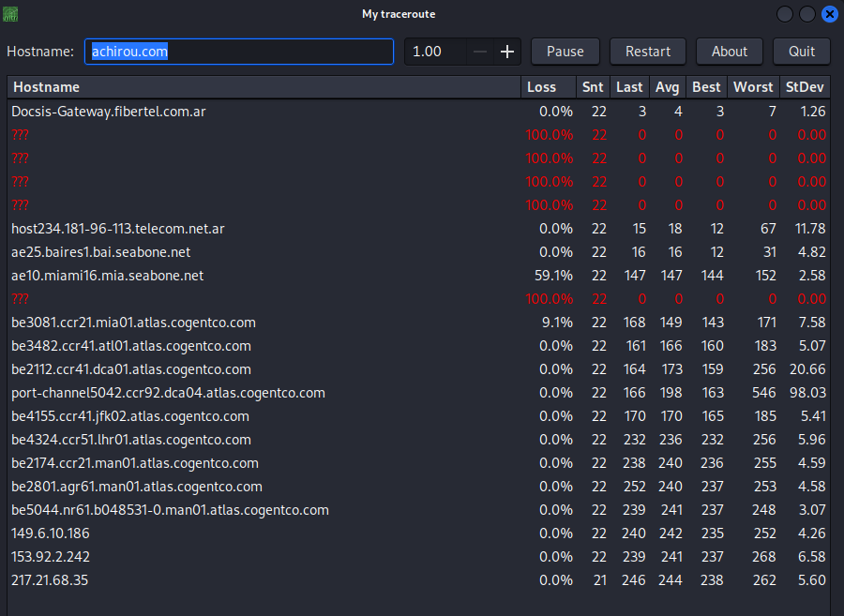
Task: Decrease interval with the minus button
Action: tap(480, 52)
